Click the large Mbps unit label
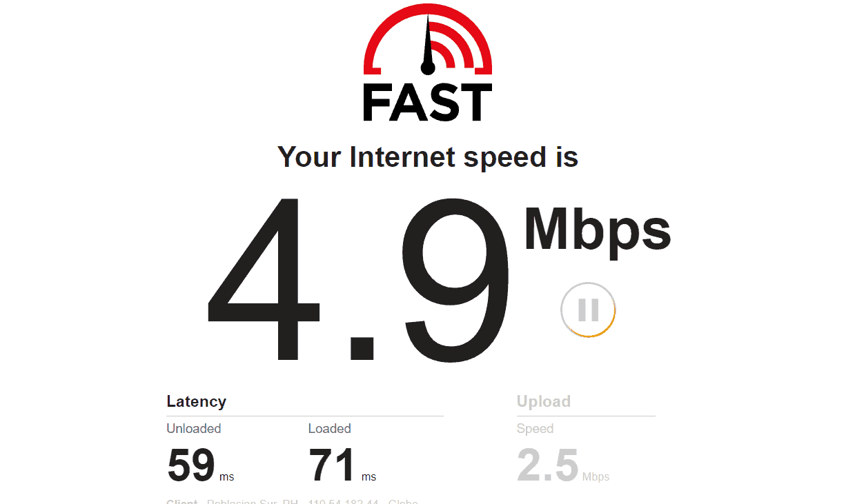The width and height of the screenshot is (855, 504). point(598,231)
